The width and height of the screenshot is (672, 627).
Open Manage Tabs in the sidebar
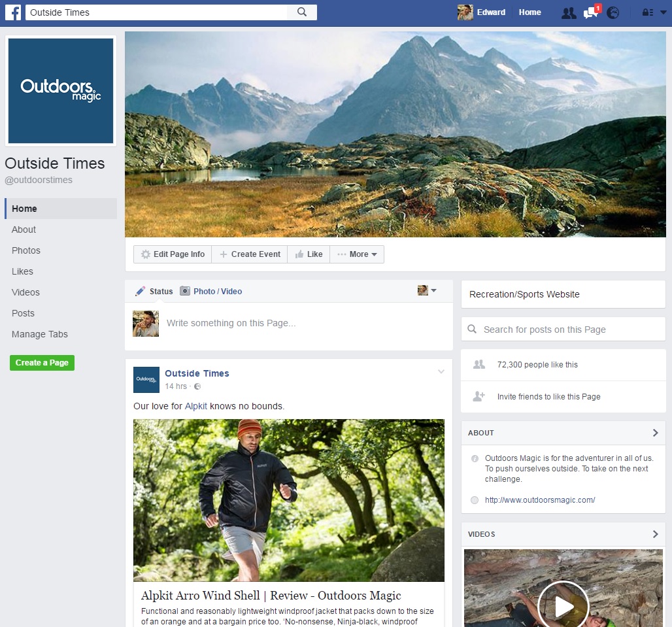coord(39,334)
